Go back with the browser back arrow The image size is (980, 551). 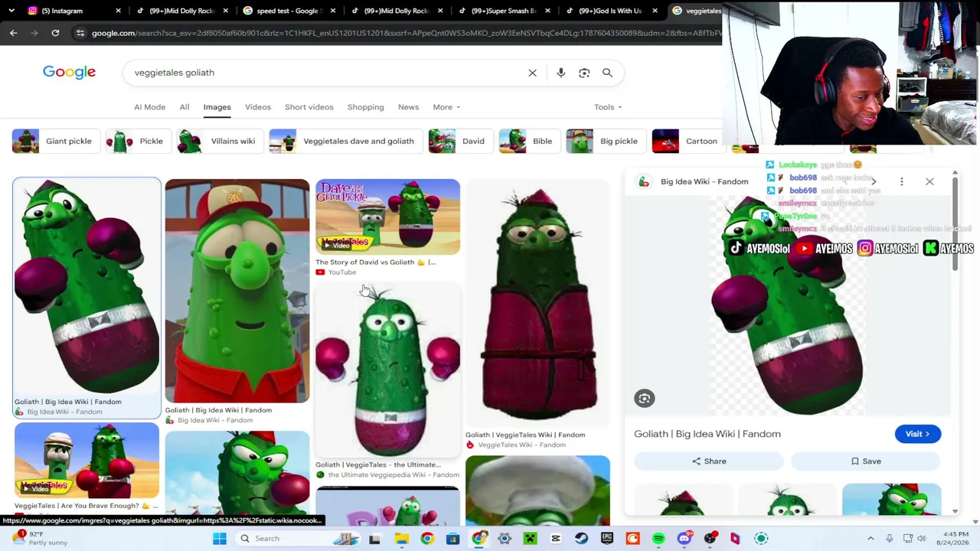coord(13,33)
